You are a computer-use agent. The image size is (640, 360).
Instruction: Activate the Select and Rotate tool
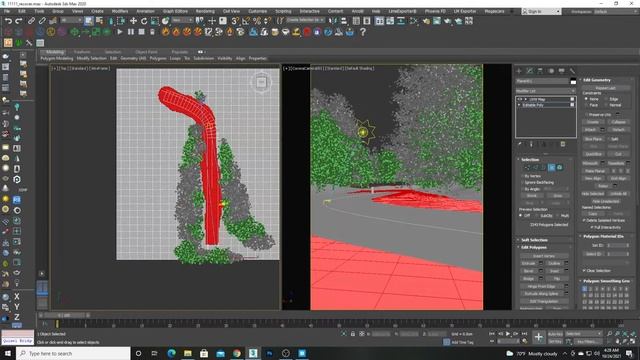(144, 21)
